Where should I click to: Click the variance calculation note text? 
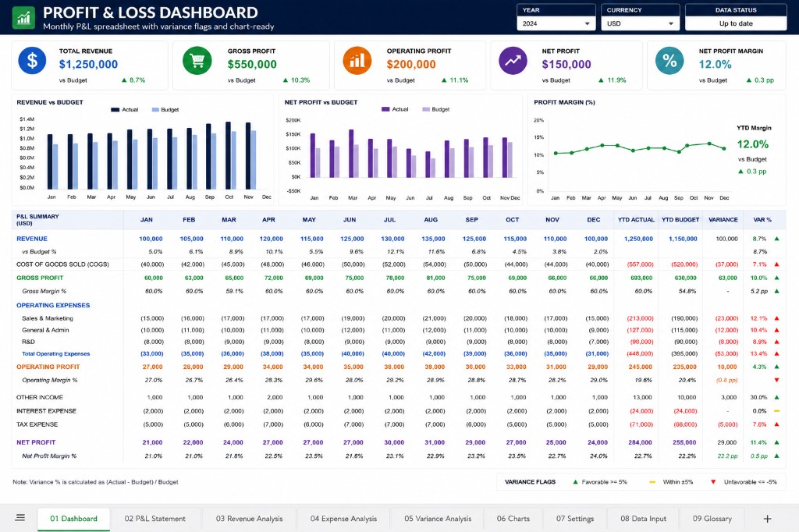(95, 481)
